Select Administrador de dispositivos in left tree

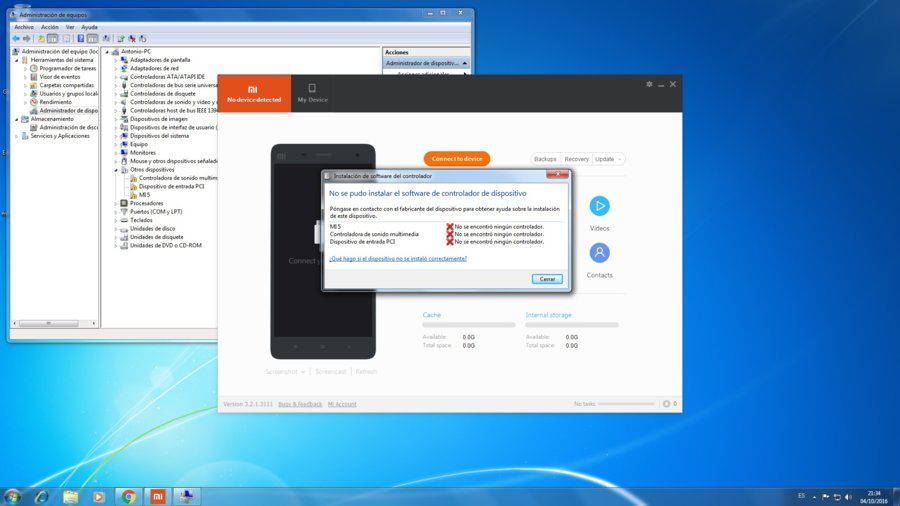pos(64,111)
